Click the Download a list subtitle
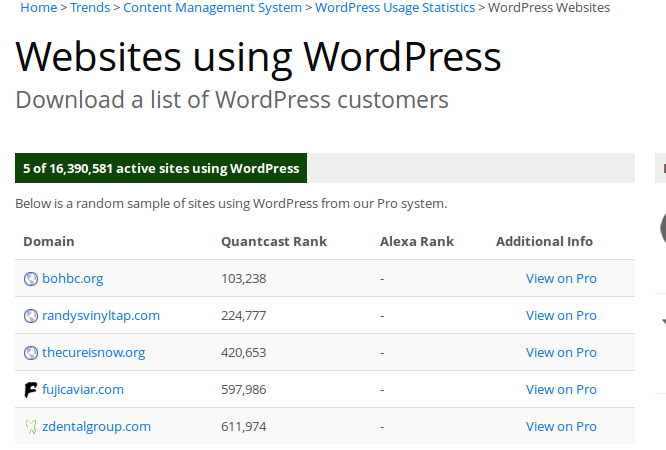666x450 pixels. [232, 100]
